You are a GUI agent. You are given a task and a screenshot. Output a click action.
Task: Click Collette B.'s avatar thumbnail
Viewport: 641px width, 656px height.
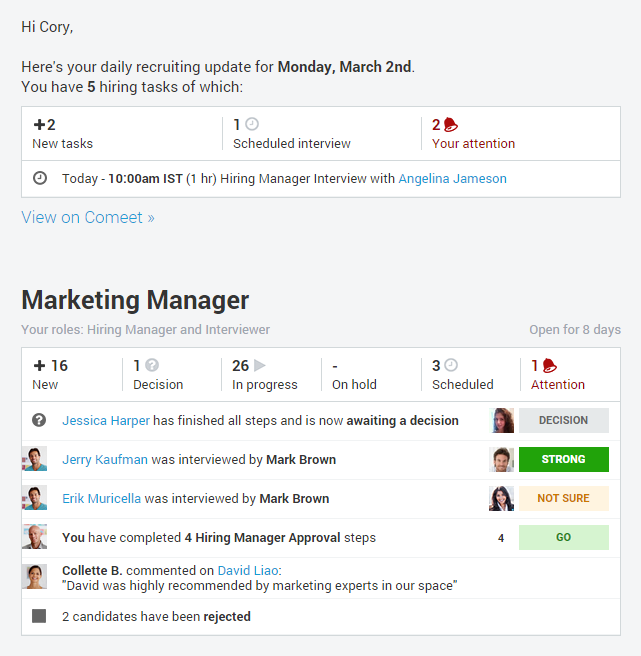(35, 577)
